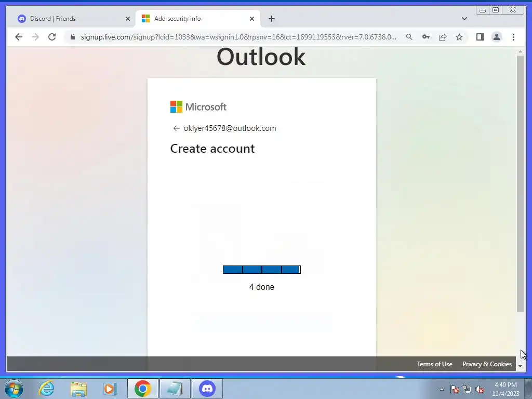This screenshot has width=532, height=399.
Task: Open the clock showing 4:40 PM
Action: (x=506, y=389)
